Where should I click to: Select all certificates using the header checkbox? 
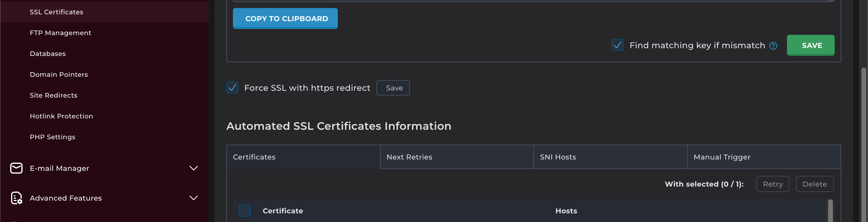[245, 211]
